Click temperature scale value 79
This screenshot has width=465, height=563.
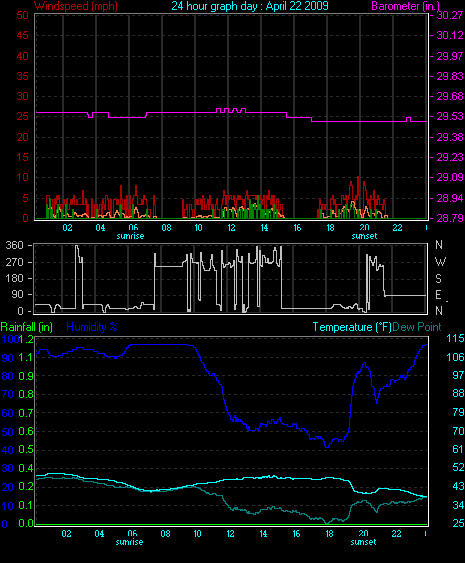(458, 412)
